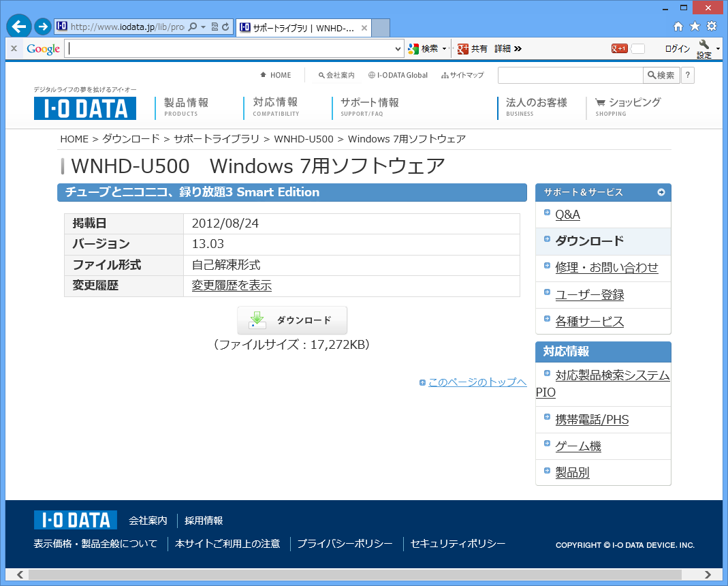Open browser Tools gear icon
Screen dimensions: 728x586
(711, 27)
